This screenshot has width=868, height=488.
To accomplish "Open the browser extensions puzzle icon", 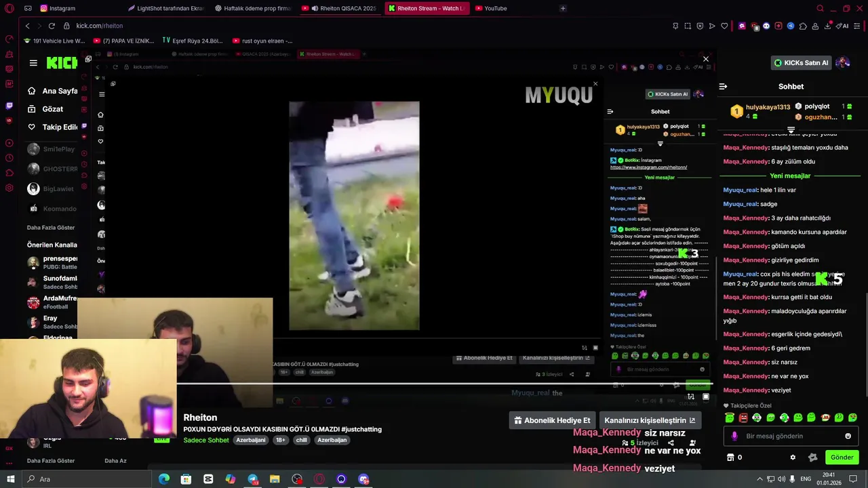I will 803,26.
